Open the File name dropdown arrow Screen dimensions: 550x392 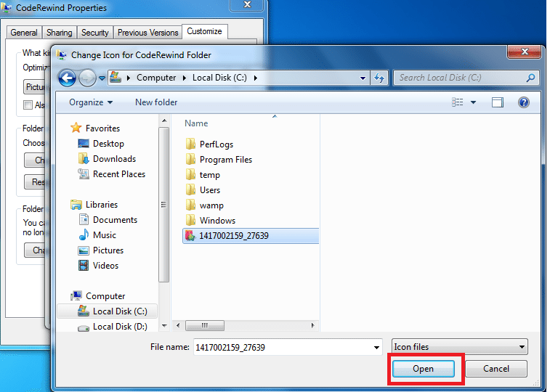pos(376,348)
